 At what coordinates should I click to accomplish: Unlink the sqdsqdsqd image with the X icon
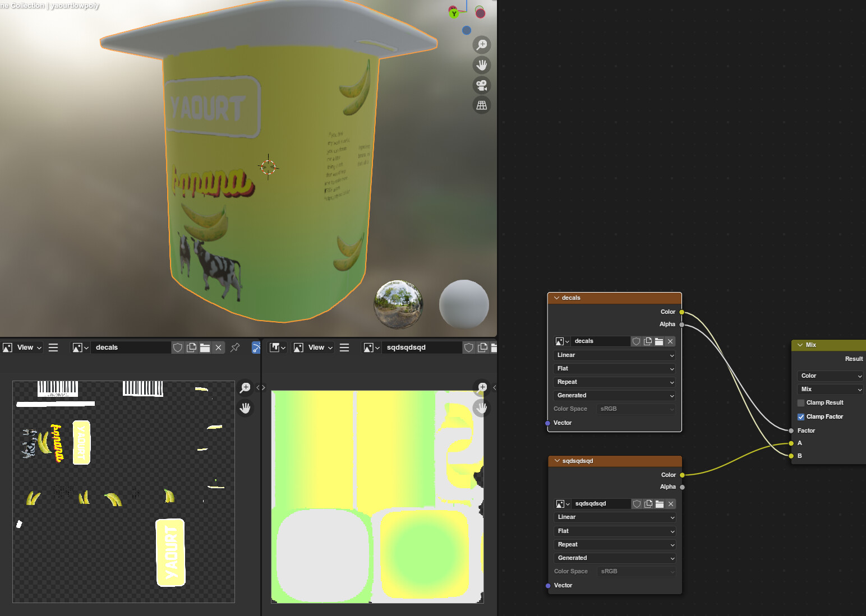click(x=670, y=503)
